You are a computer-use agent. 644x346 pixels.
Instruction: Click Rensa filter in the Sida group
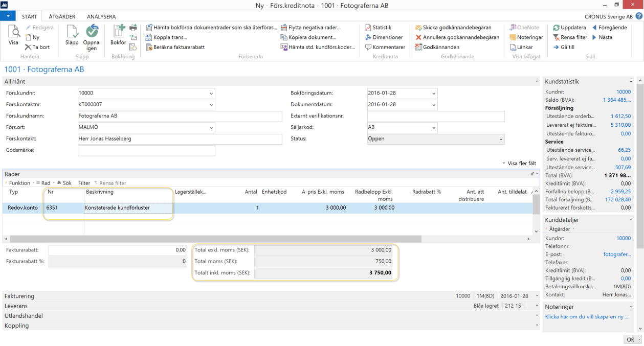click(570, 37)
